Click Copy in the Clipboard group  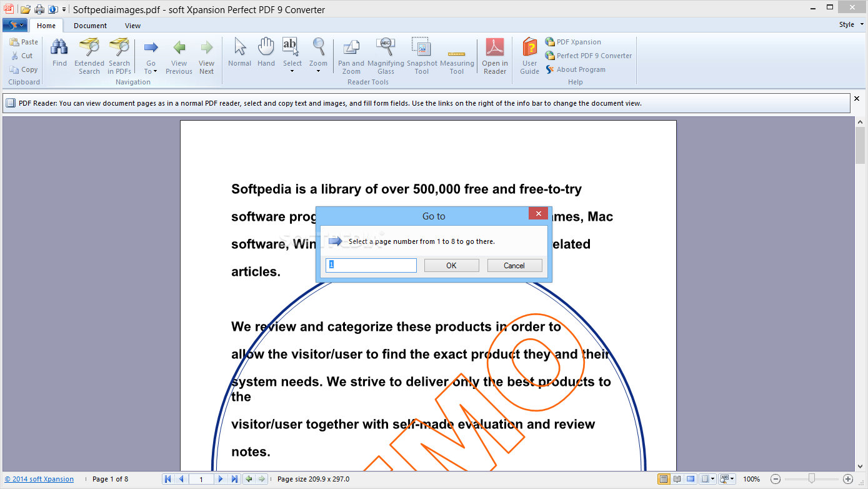tap(24, 69)
